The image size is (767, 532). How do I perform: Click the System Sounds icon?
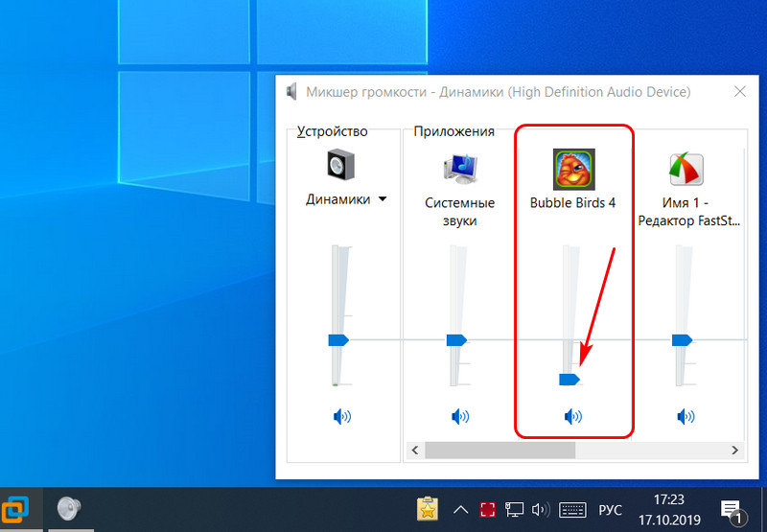click(460, 169)
